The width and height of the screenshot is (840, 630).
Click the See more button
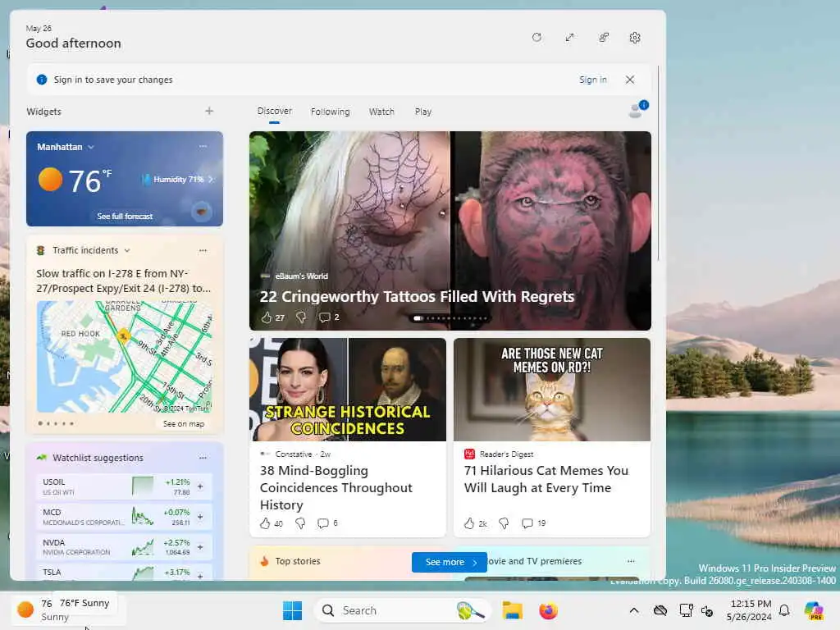pos(450,562)
